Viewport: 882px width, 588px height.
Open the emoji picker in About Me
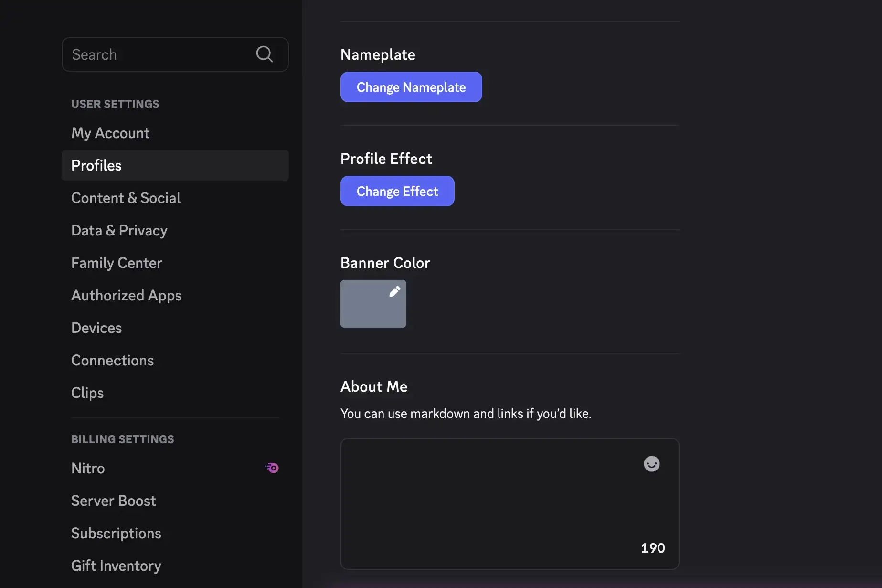coord(651,464)
